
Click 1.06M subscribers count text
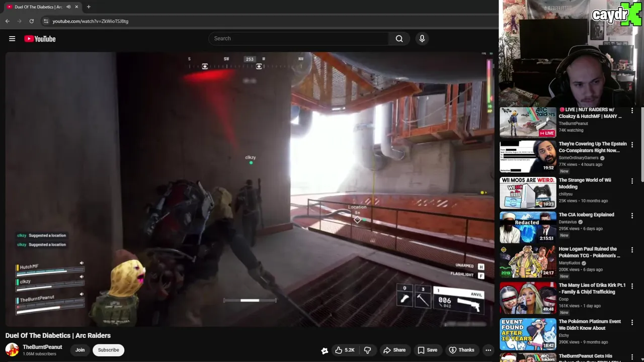tap(39, 354)
